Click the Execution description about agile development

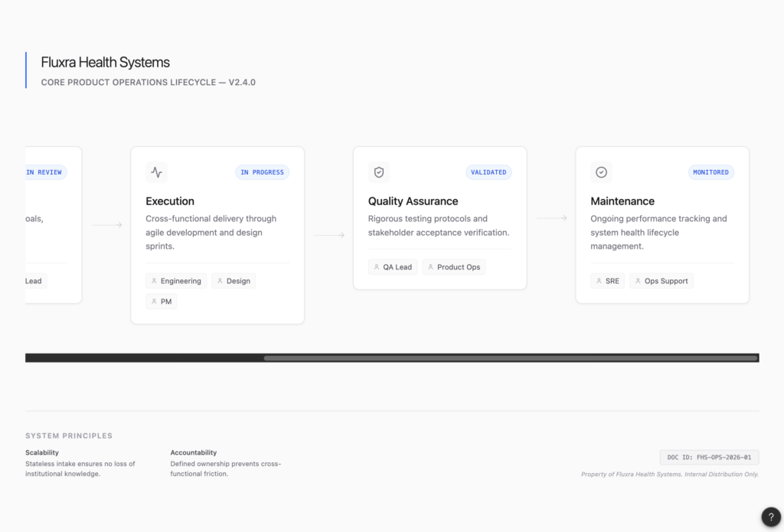(x=211, y=233)
